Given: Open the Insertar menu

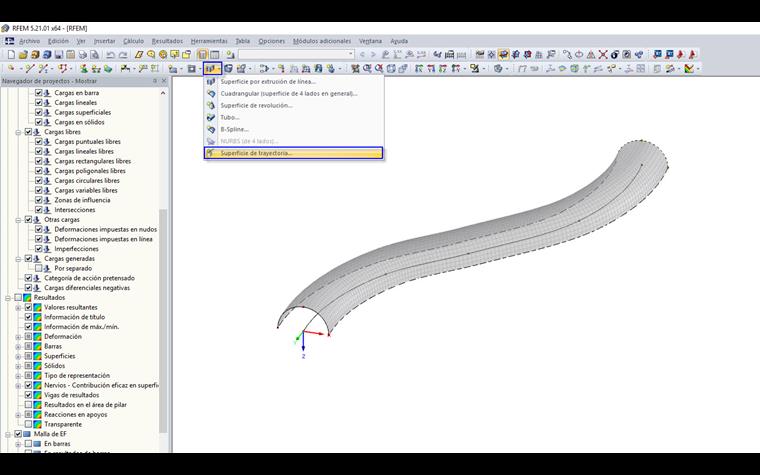Looking at the screenshot, I should click(105, 41).
